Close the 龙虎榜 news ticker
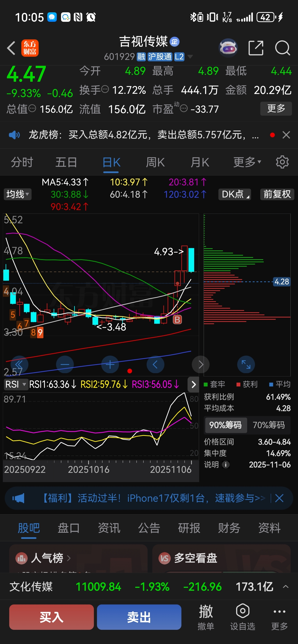The image size is (298, 644). 286,135
